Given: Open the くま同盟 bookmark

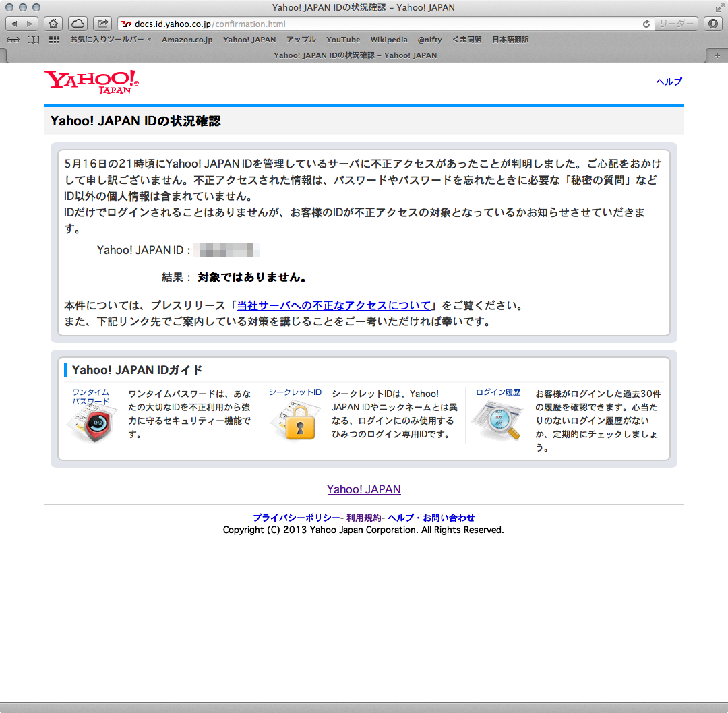Looking at the screenshot, I should [467, 40].
